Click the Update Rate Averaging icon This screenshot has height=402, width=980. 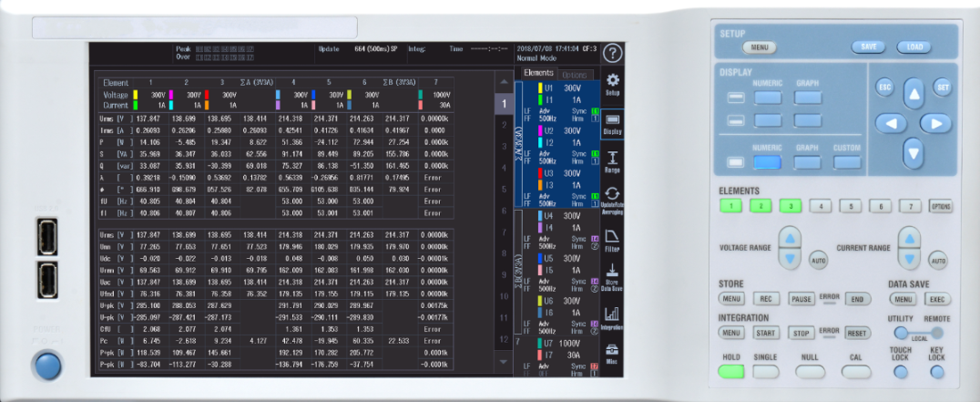coord(613,200)
